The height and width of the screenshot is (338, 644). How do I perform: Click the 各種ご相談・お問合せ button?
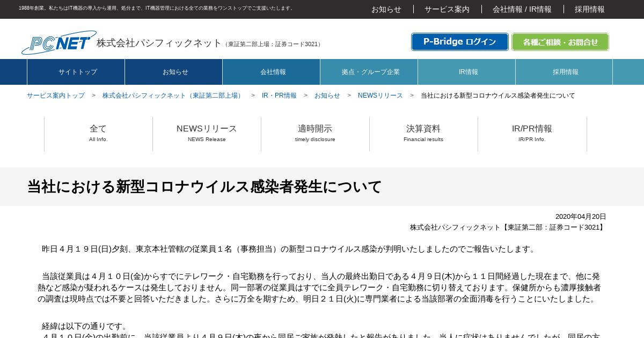click(560, 42)
